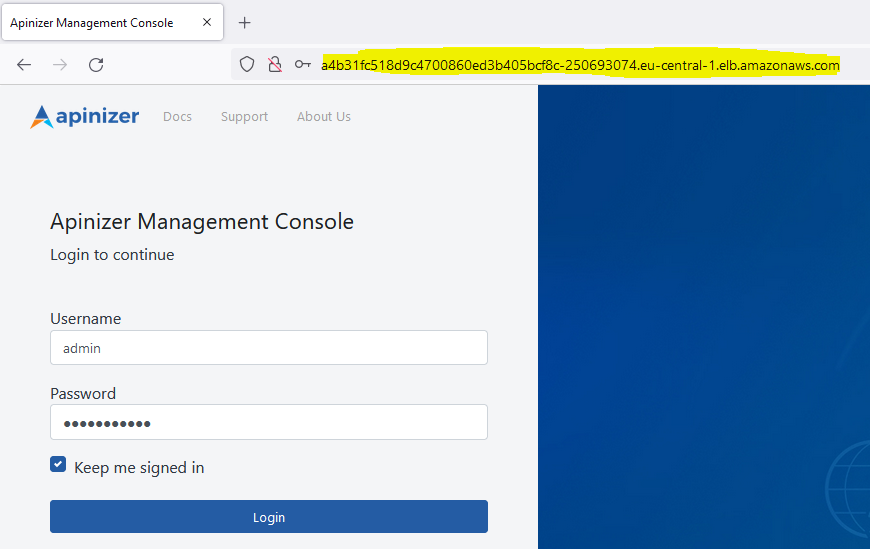Click the browser forward arrow
The image size is (870, 549).
[x=60, y=65]
